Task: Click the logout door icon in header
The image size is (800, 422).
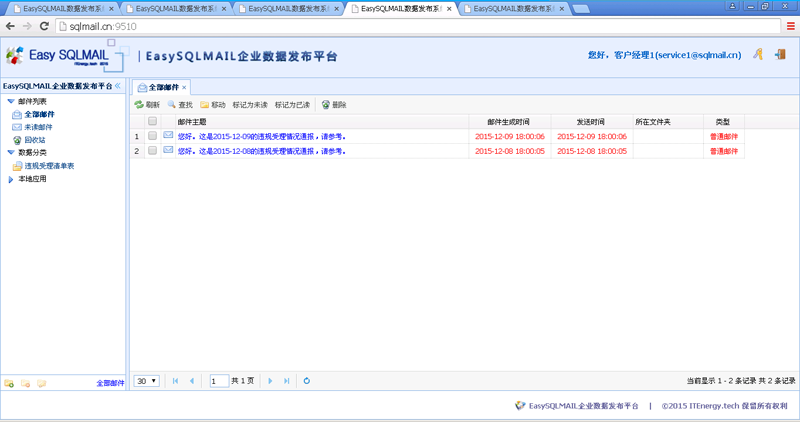Action: (780, 54)
